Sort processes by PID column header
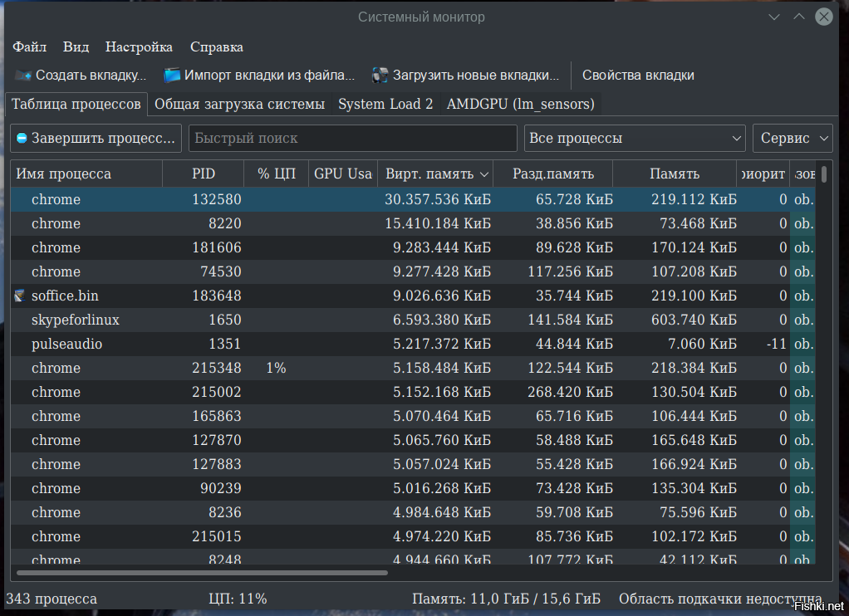Screen dimensions: 849x616 coord(204,174)
